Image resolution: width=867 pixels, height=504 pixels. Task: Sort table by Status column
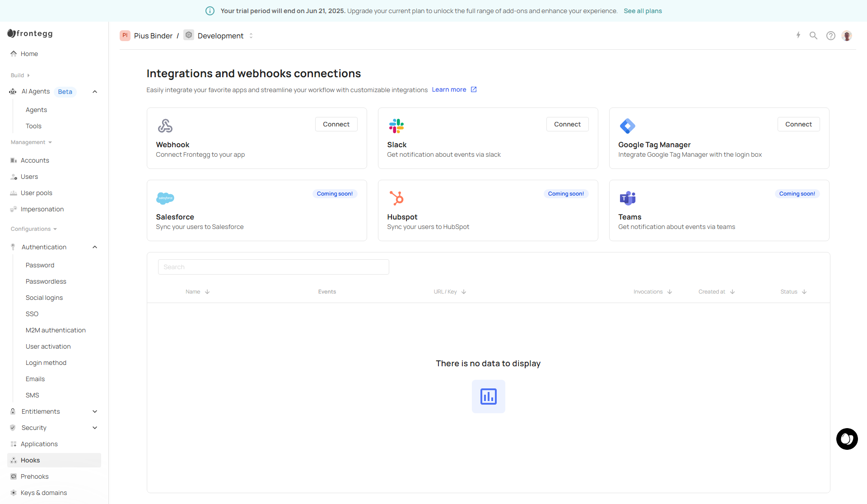click(x=794, y=292)
